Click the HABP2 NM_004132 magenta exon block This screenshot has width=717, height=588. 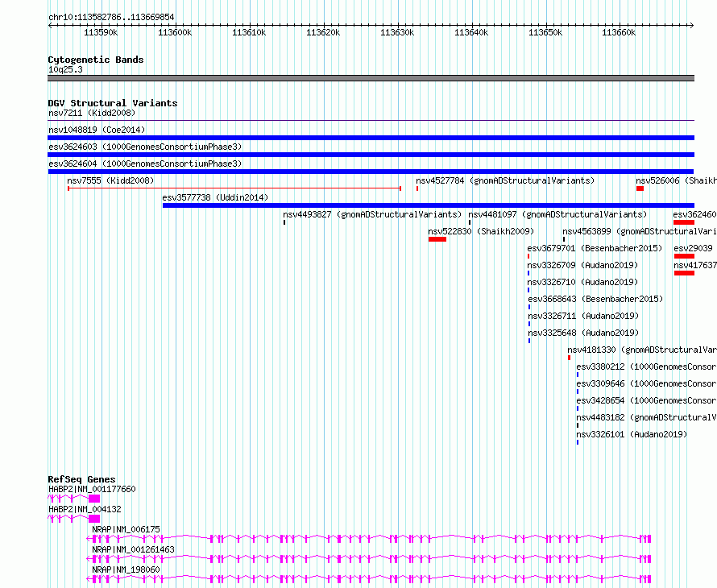(94, 519)
